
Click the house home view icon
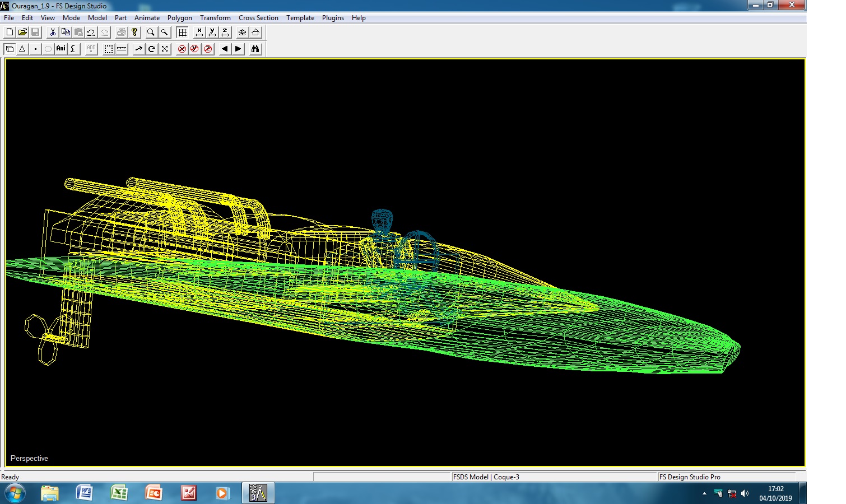coord(255,32)
